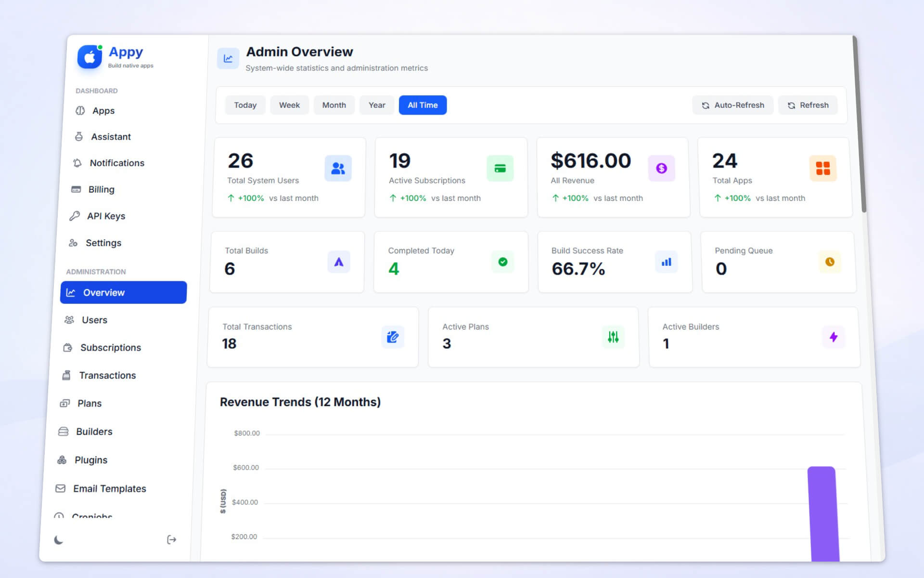Open the Assistant flask icon
The width and height of the screenshot is (924, 578).
78,136
